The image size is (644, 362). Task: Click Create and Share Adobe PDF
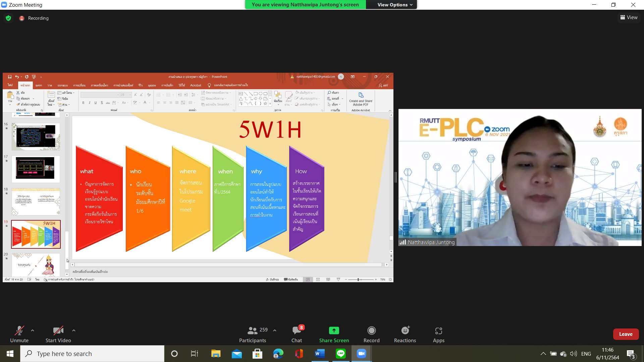361,99
